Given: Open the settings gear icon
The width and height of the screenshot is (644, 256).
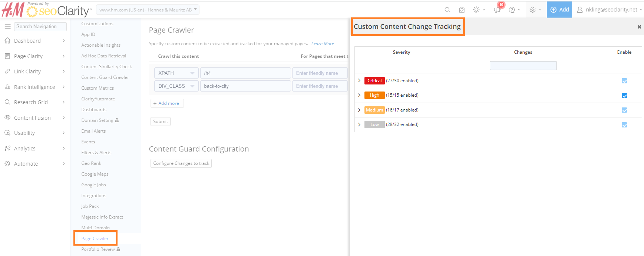Looking at the screenshot, I should pos(533,10).
